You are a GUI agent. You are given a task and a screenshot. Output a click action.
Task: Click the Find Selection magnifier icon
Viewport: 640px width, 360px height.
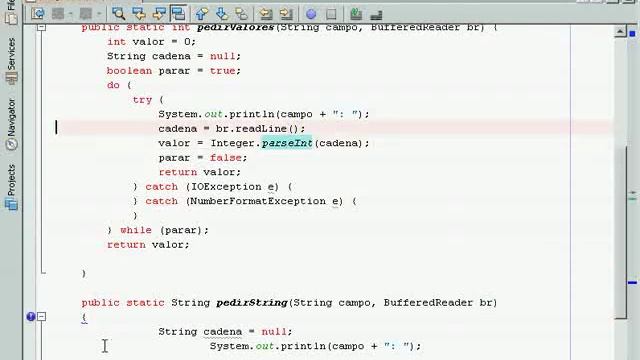tap(119, 14)
